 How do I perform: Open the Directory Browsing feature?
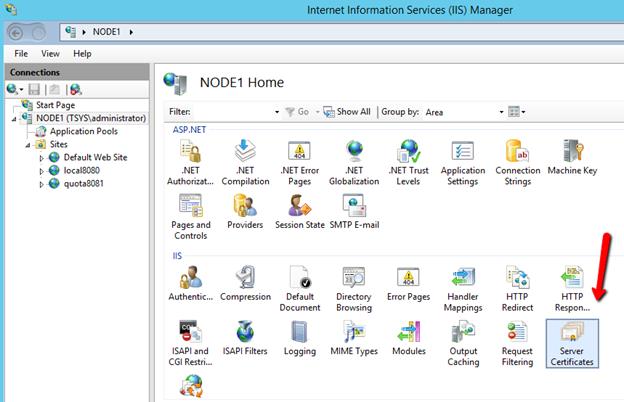[x=354, y=289]
